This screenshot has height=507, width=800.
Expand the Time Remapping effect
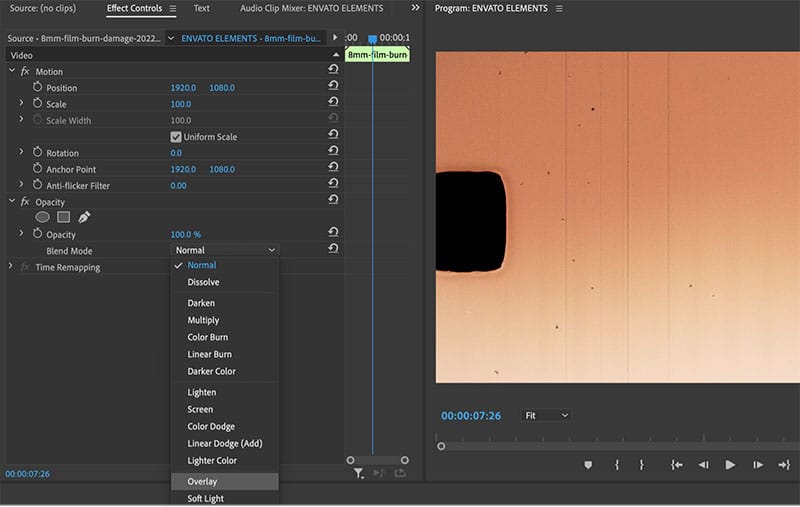10,266
